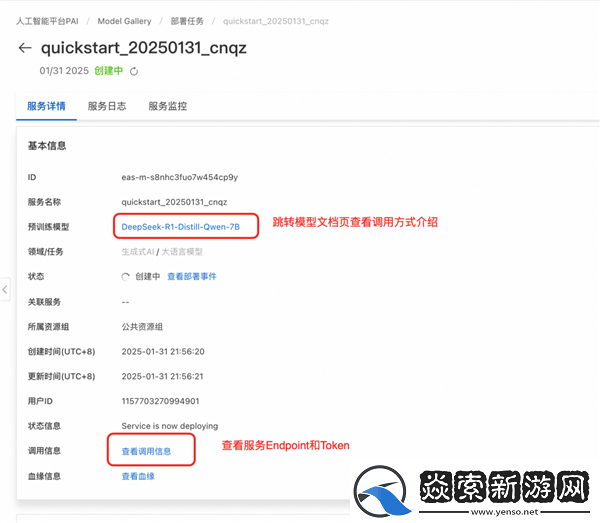The image size is (600, 523).
Task: Click the 关联服务 field label
Action: 44,302
